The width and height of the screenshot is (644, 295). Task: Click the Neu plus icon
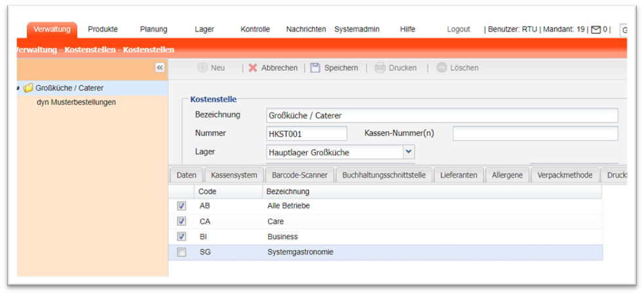click(x=202, y=68)
